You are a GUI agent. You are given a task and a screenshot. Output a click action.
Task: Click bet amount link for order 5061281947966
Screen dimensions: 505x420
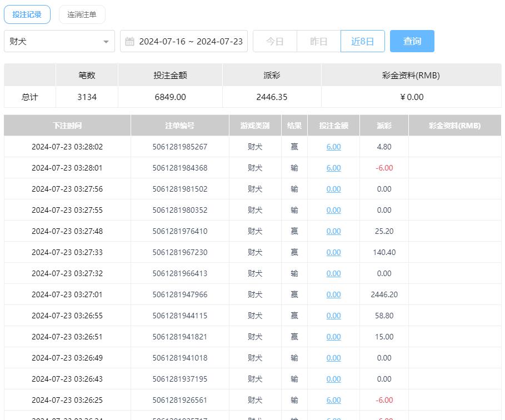pos(333,294)
